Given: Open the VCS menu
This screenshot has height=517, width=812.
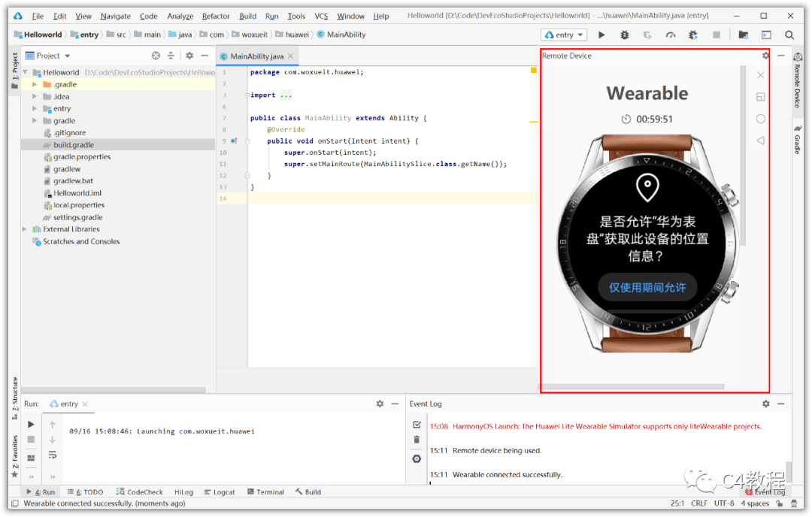Looking at the screenshot, I should pyautogui.click(x=321, y=16).
